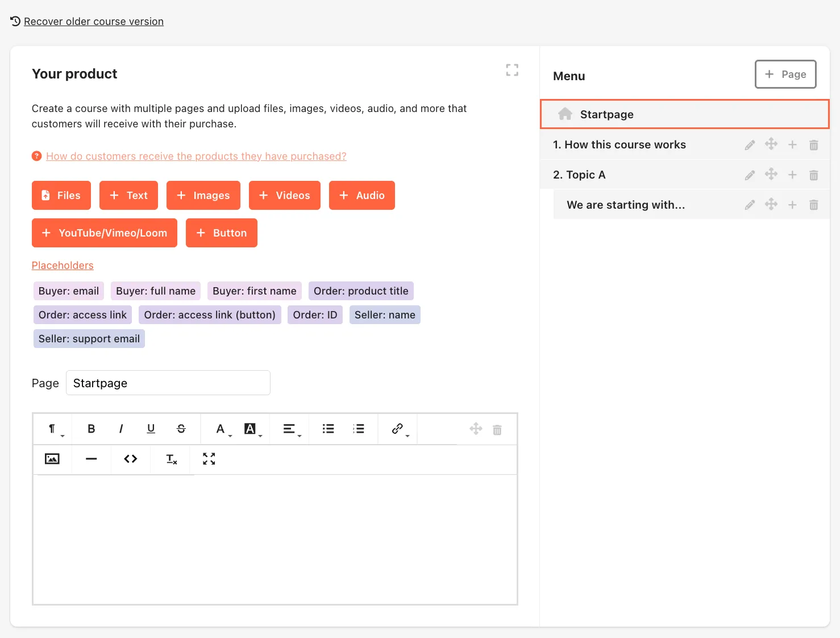Add a new Page to the menu
The height and width of the screenshot is (638, 840).
click(785, 74)
